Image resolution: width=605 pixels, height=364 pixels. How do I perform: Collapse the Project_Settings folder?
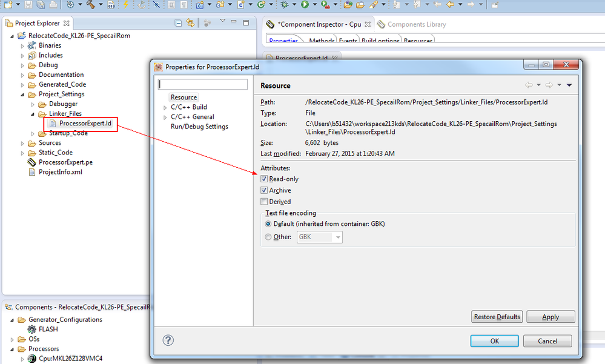coord(22,94)
